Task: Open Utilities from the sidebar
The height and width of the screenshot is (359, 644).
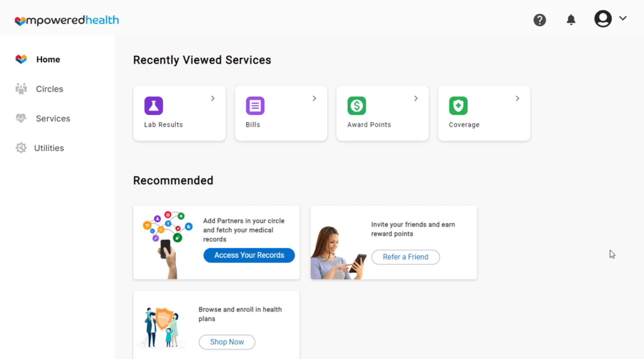Action: [x=49, y=148]
